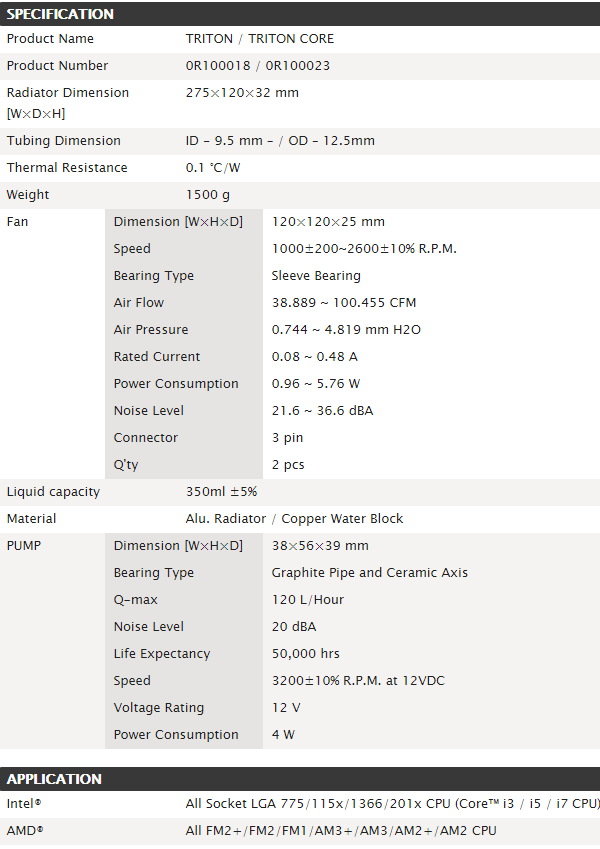The image size is (600, 849).
Task: Click the 'Life Expectancy' label
Action: pyautogui.click(x=161, y=654)
